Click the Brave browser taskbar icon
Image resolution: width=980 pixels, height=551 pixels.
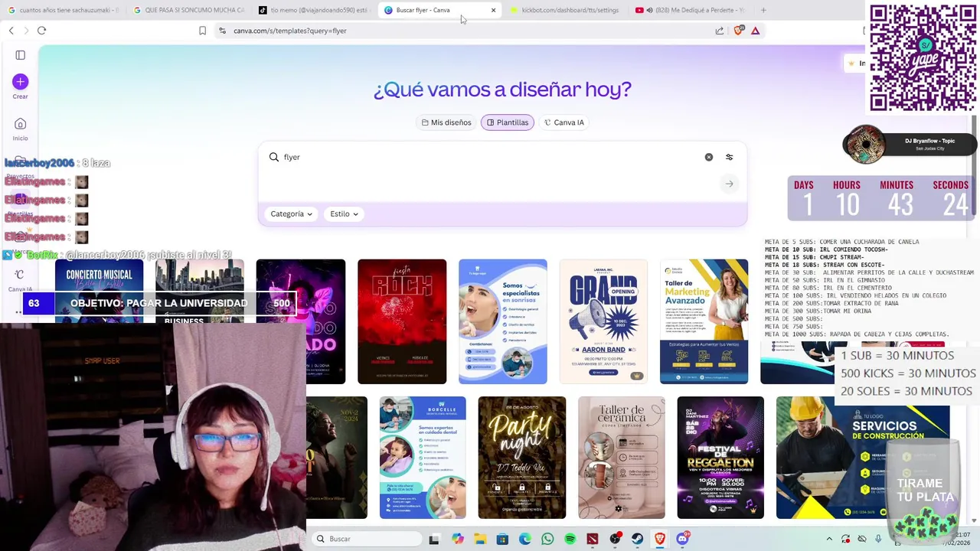tap(660, 539)
